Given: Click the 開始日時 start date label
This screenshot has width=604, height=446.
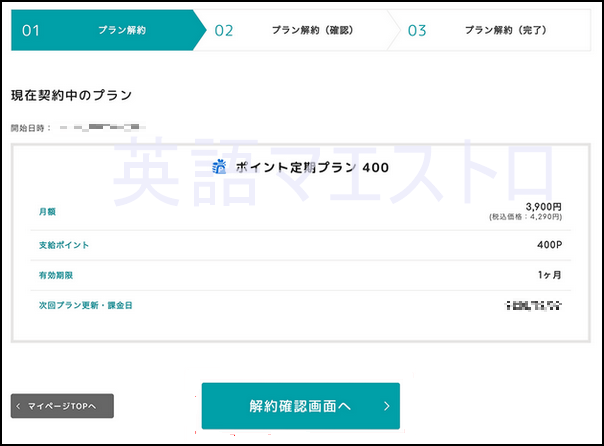Looking at the screenshot, I should click(30, 128).
